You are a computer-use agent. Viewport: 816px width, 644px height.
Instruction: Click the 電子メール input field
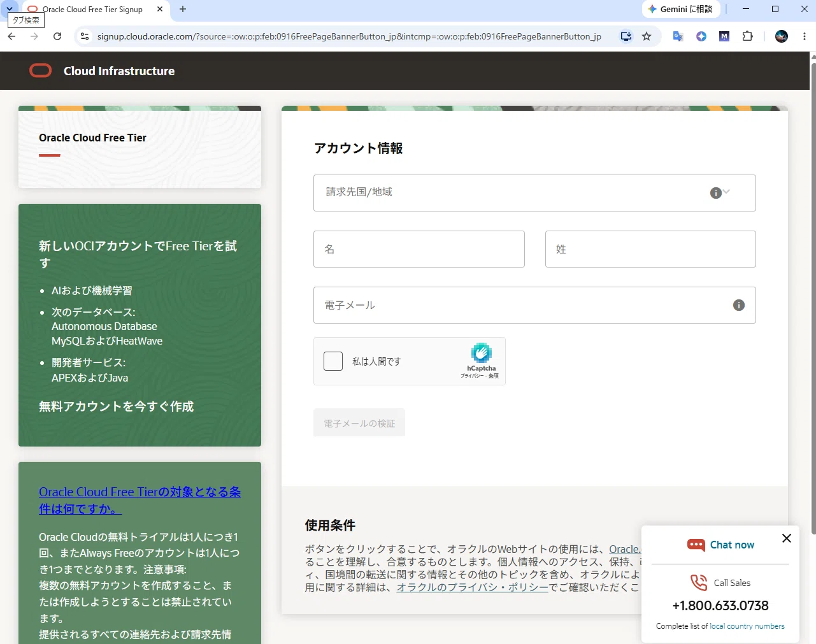[x=534, y=305]
